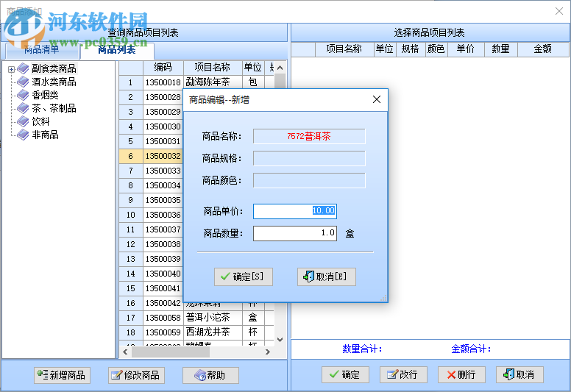The width and height of the screenshot is (571, 392).
Task: Close the 商品编辑--新增 dialog
Action: [x=377, y=99]
